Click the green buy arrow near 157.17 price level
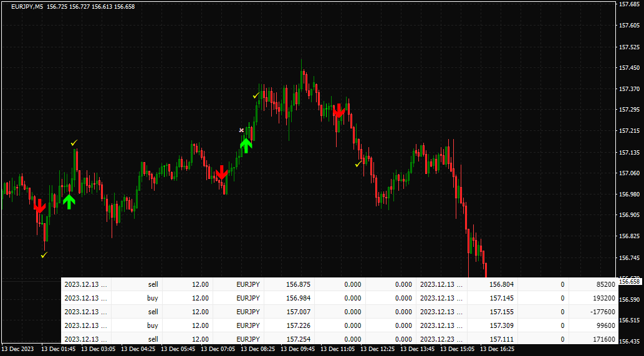The width and height of the screenshot is (644, 356). 246,145
